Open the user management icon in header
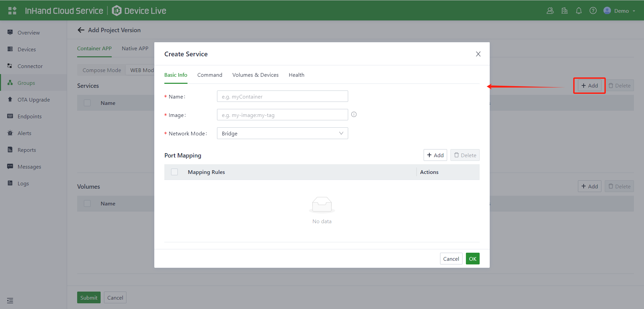The width and height of the screenshot is (644, 309). click(x=550, y=11)
